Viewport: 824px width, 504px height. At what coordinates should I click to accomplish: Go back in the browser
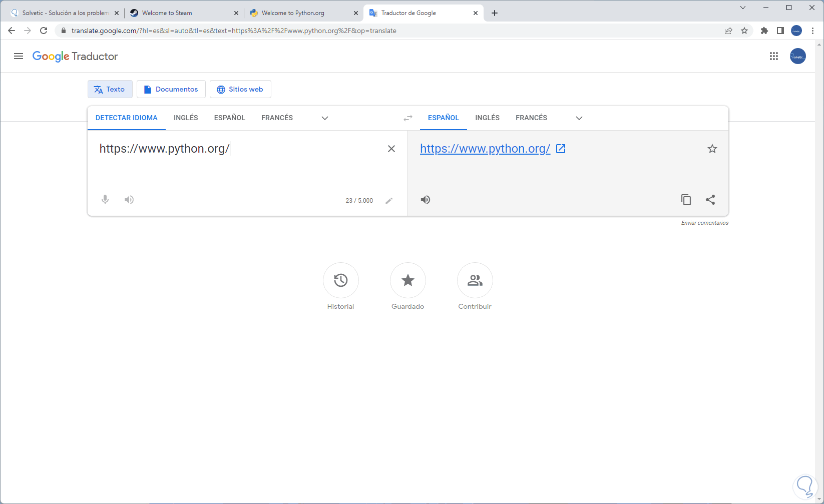(12, 31)
